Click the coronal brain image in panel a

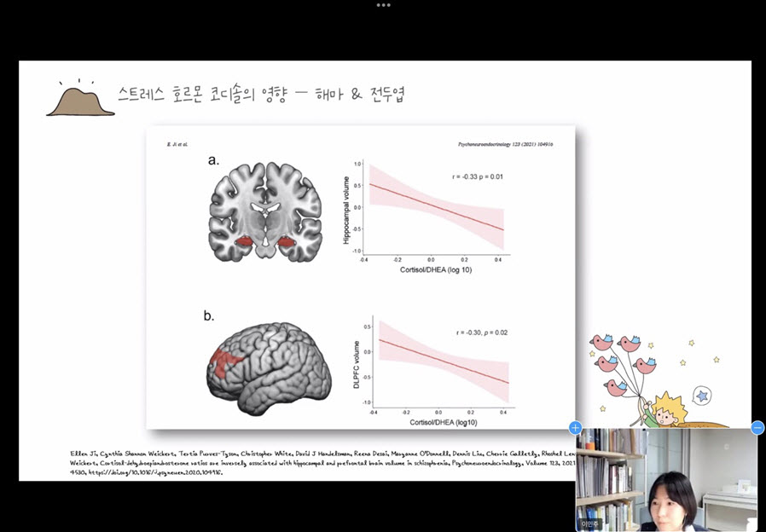265,211
